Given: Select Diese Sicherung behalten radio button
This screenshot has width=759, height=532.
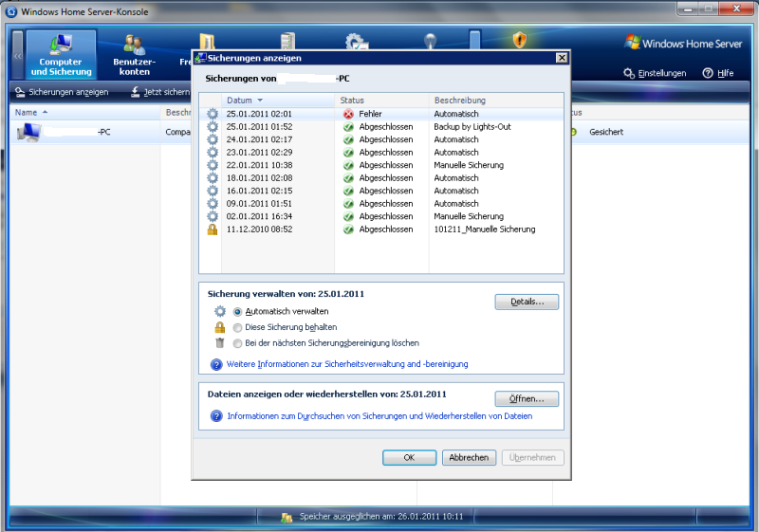Looking at the screenshot, I should coord(237,328).
